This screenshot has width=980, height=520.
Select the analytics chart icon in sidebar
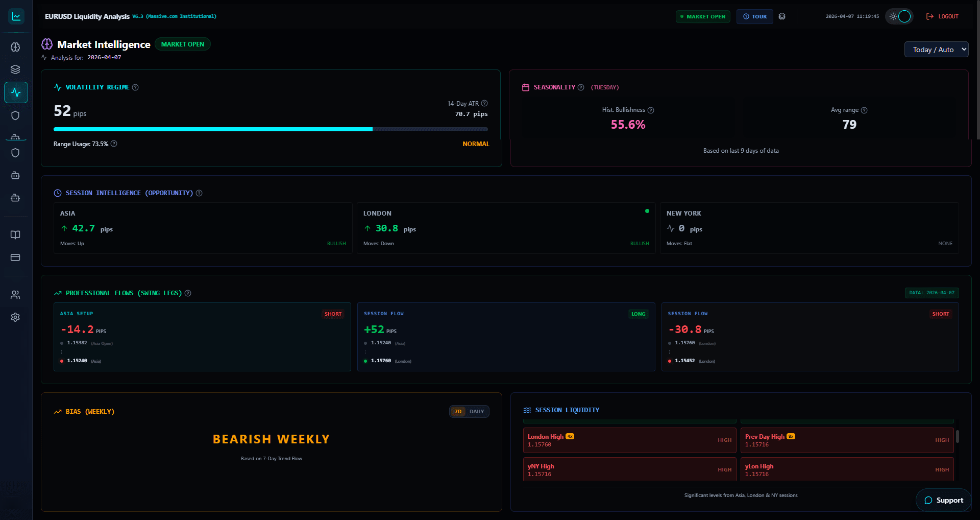[x=16, y=16]
